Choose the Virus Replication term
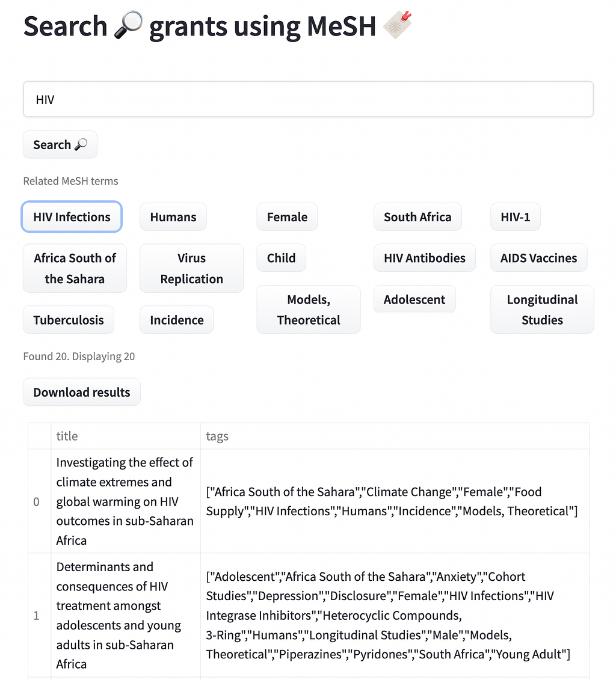This screenshot has width=616, height=680. point(191,268)
